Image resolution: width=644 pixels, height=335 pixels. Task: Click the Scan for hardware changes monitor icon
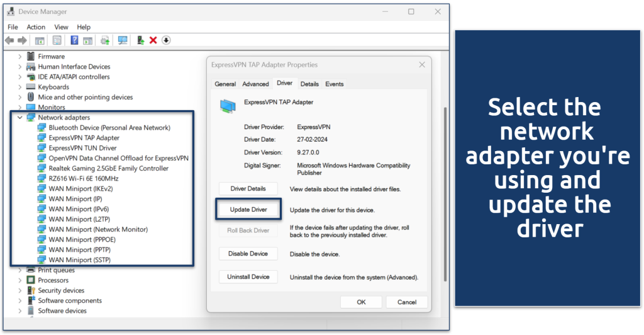click(123, 40)
